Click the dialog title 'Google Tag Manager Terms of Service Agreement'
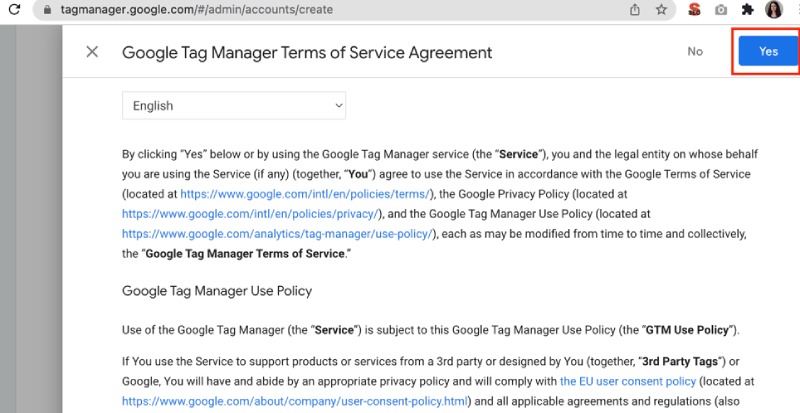800x413 pixels. click(307, 52)
